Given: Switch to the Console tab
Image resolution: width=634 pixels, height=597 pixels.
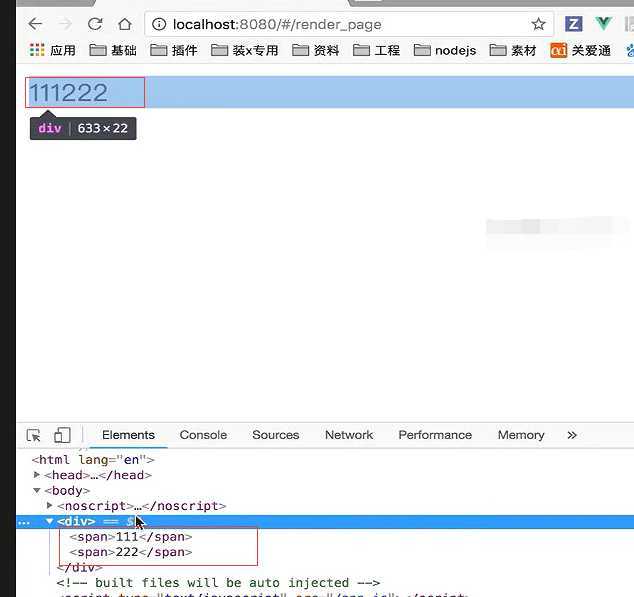Looking at the screenshot, I should [203, 435].
